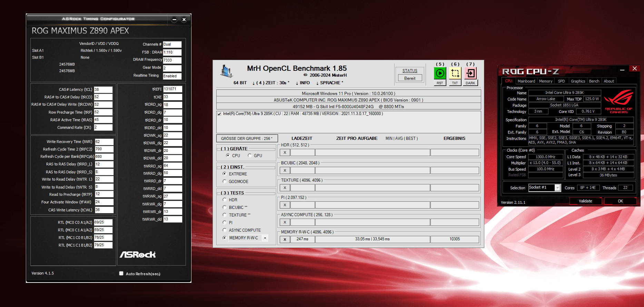Open dropdown arrow next to MEMORY R-W-C
Screen dimensions: 644x307
[265, 238]
